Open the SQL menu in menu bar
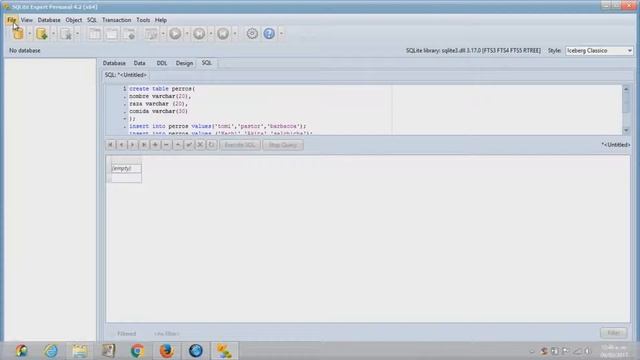 (x=92, y=20)
